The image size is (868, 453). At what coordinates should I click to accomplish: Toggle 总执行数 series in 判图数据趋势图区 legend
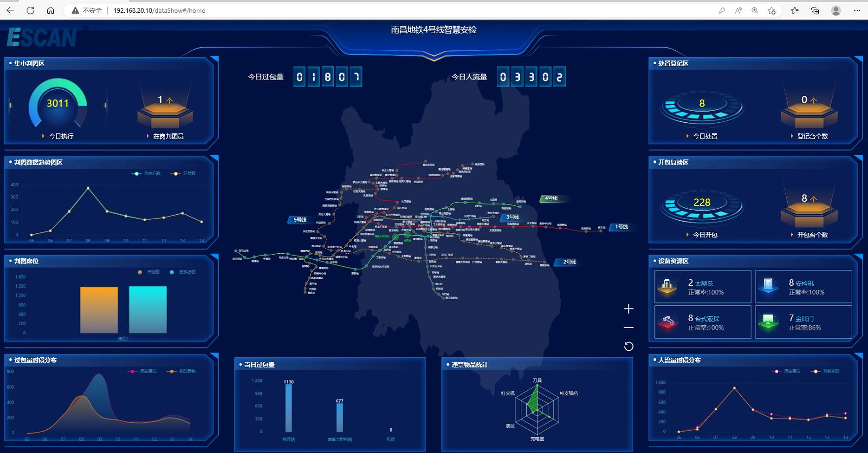(147, 174)
